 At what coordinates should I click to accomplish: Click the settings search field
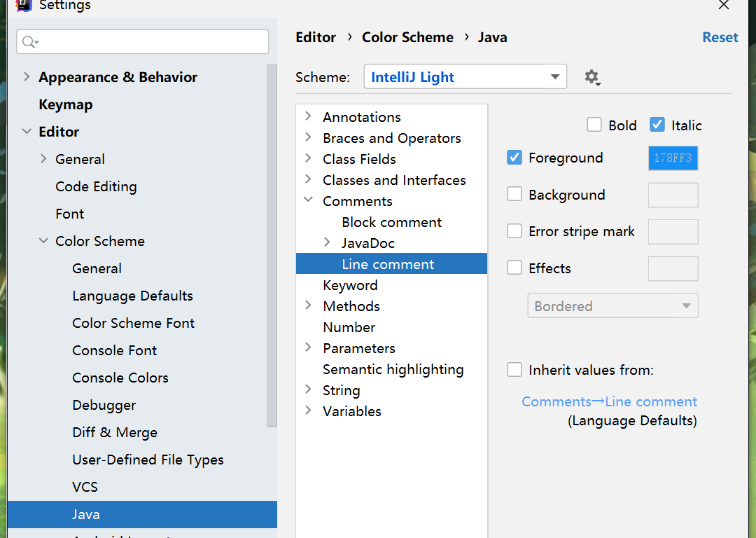pyautogui.click(x=143, y=42)
